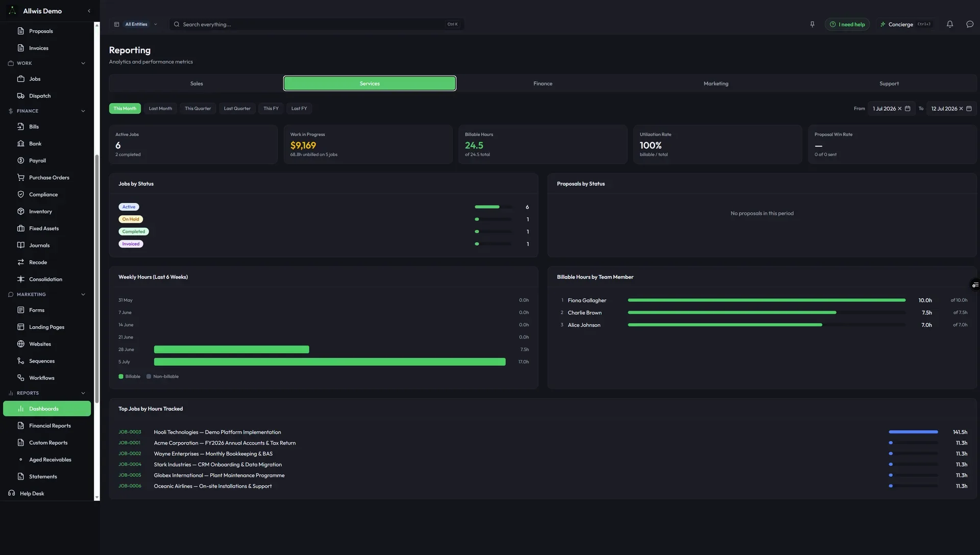Image resolution: width=980 pixels, height=555 pixels.
Task: Select the Last Quarter filter
Action: [x=237, y=108]
